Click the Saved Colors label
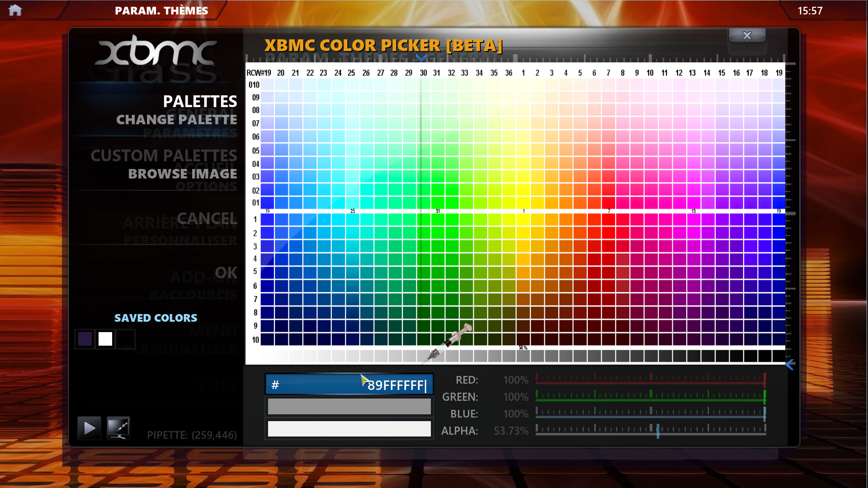This screenshot has width=868, height=488. click(x=156, y=318)
